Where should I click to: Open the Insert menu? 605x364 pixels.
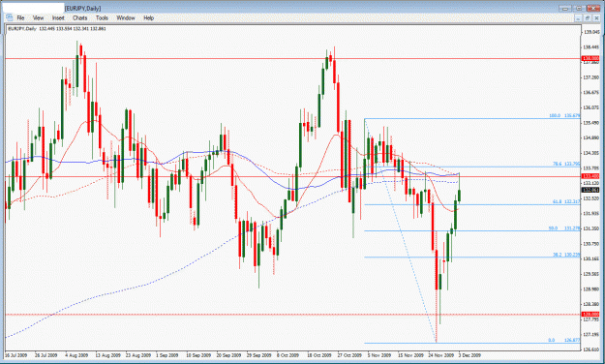pyautogui.click(x=58, y=17)
